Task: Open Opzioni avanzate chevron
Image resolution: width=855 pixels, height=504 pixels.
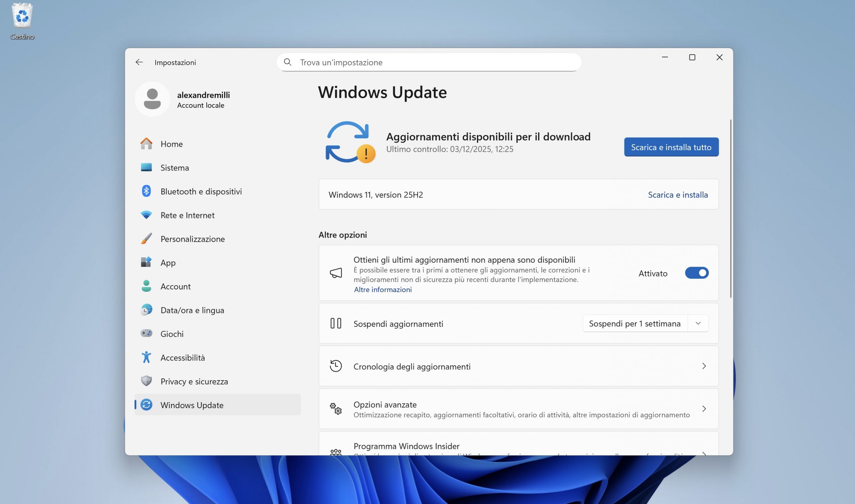Action: click(x=704, y=409)
